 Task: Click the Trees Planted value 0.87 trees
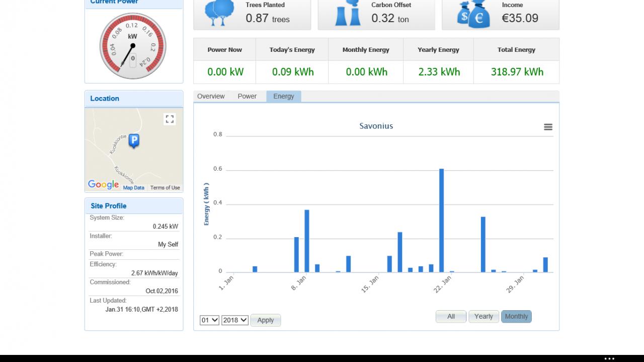[x=268, y=19]
